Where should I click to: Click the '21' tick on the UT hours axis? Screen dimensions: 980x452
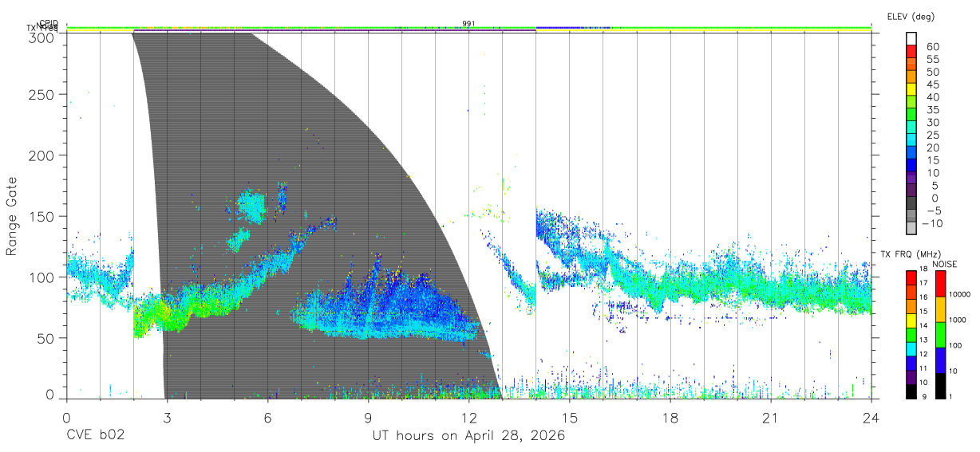(771, 418)
